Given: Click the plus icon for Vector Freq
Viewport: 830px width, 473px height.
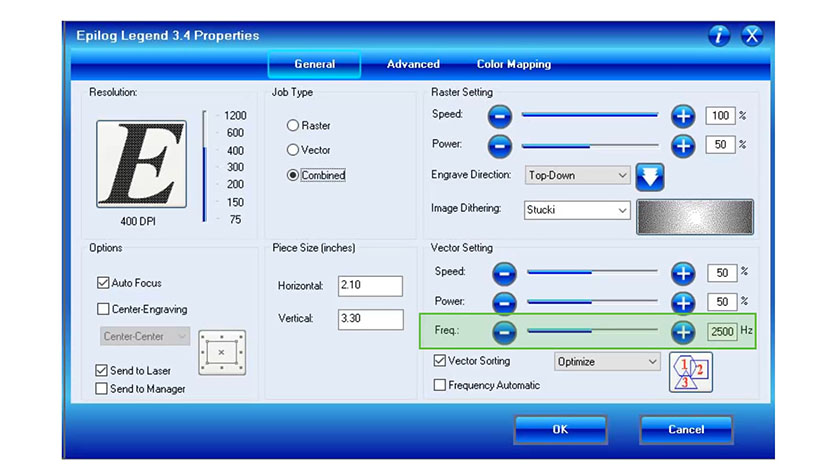Looking at the screenshot, I should pos(683,332).
